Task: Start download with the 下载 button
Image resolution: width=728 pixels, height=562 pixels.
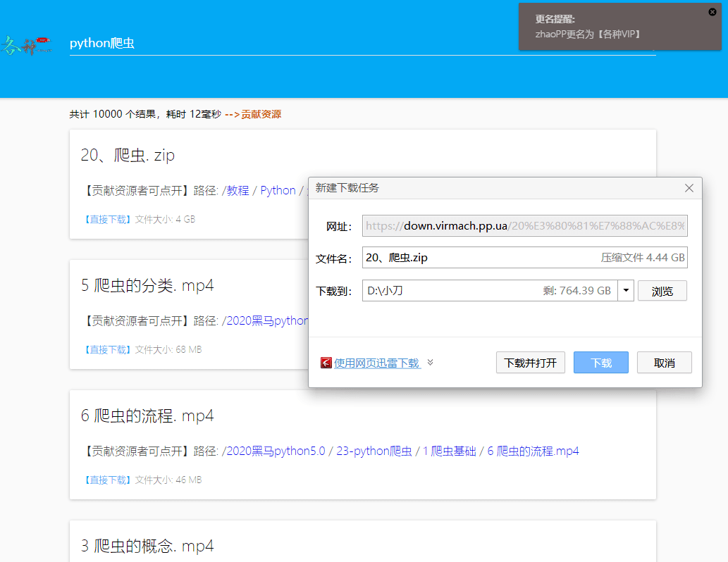Action: point(601,363)
